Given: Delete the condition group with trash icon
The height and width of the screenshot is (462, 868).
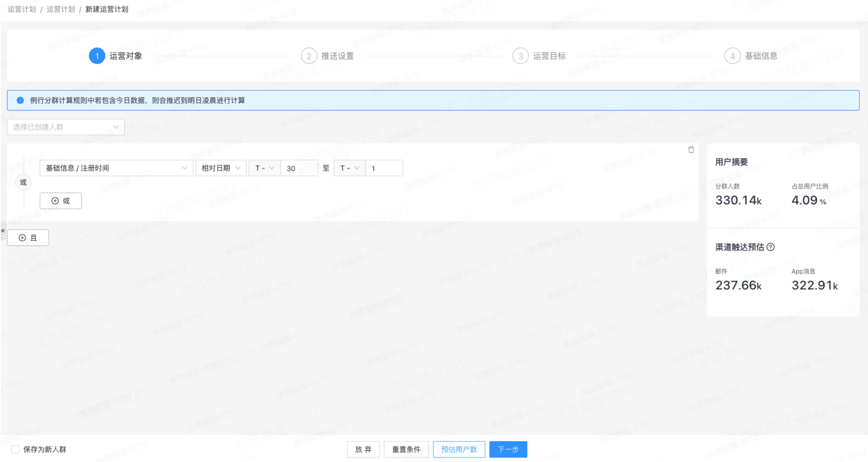Looking at the screenshot, I should coord(691,150).
